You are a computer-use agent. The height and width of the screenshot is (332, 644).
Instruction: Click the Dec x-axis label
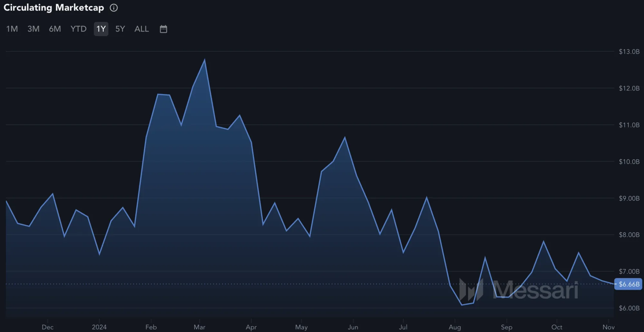coord(48,327)
